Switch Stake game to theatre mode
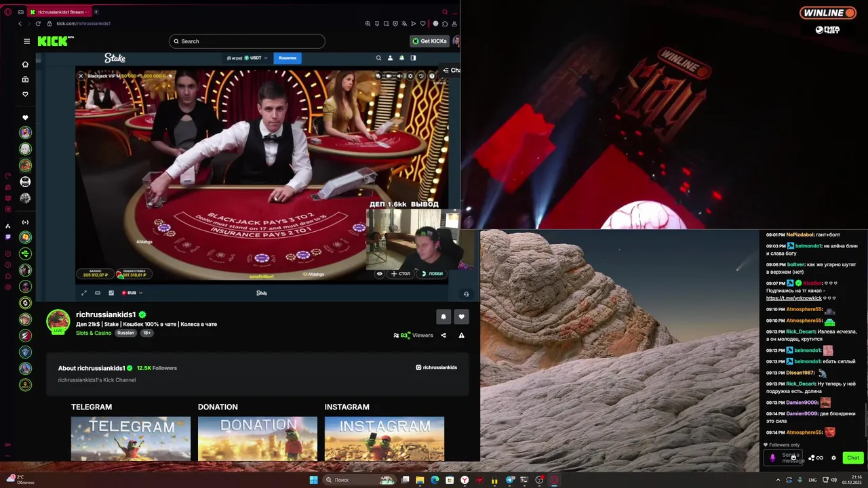The width and height of the screenshot is (868, 488). (98, 293)
